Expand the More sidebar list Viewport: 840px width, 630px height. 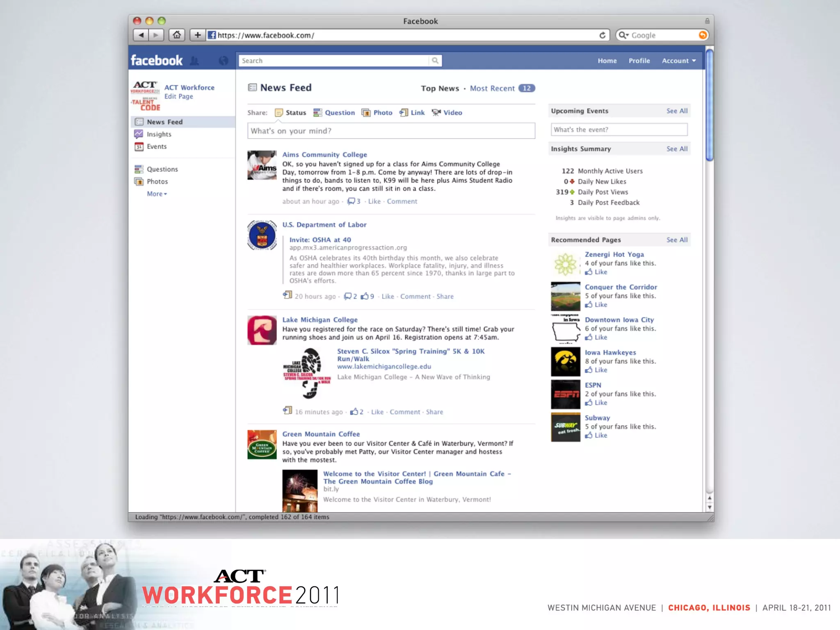click(x=157, y=194)
